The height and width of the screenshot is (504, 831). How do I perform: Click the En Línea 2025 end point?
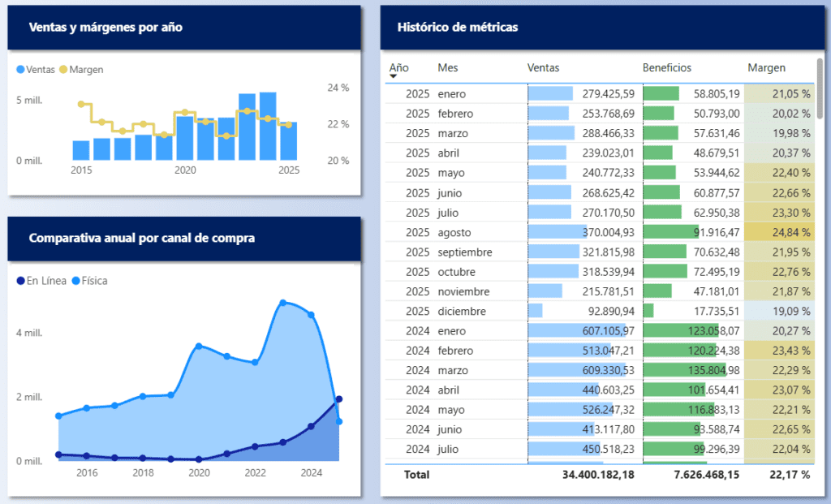tap(338, 398)
